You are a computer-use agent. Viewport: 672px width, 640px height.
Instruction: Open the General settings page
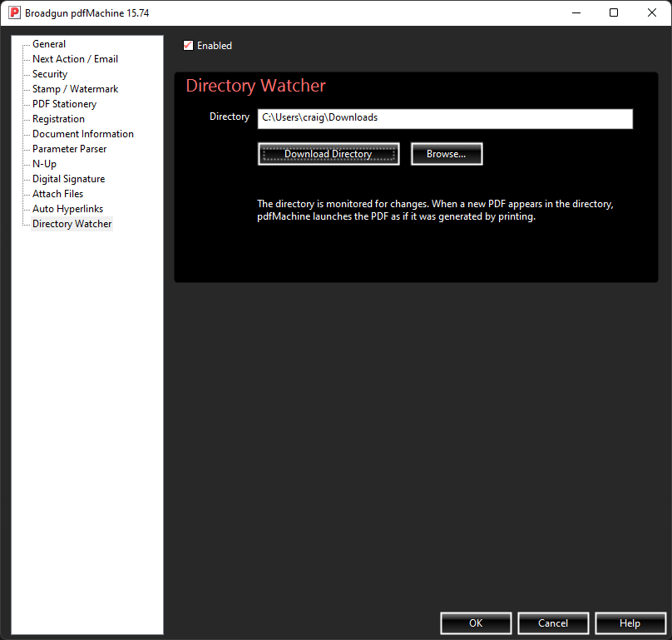coord(49,44)
